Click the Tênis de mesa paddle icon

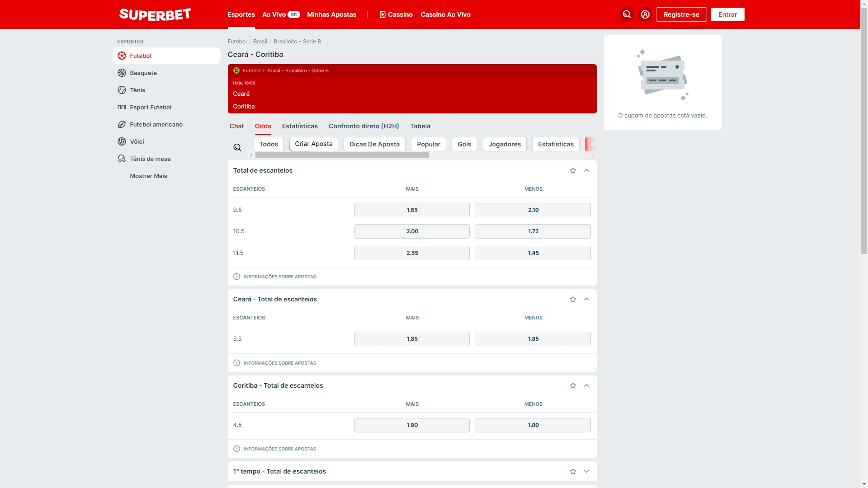coord(122,159)
